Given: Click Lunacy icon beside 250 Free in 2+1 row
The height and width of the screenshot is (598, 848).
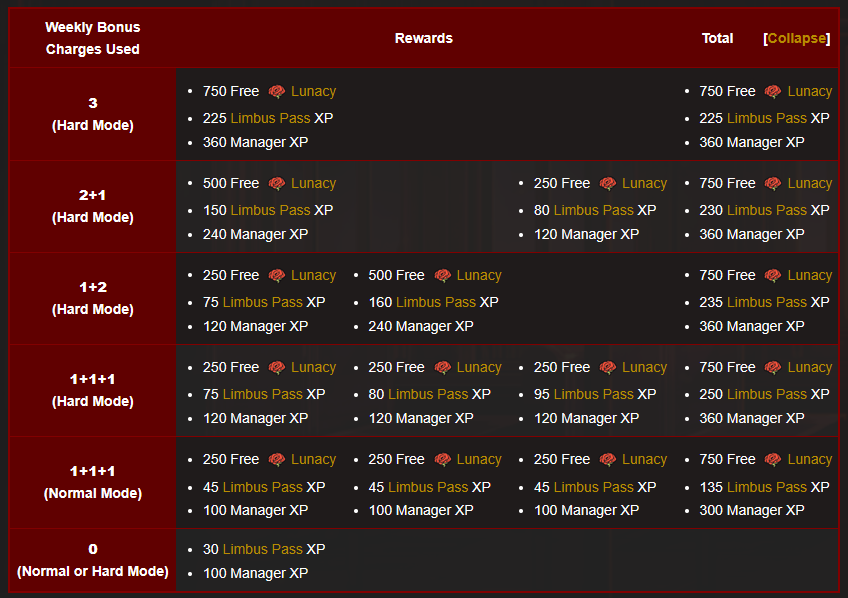Looking at the screenshot, I should 607,183.
